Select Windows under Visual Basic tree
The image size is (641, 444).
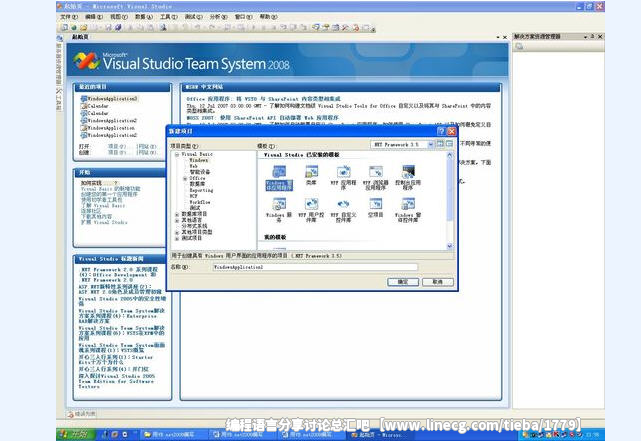point(199,160)
